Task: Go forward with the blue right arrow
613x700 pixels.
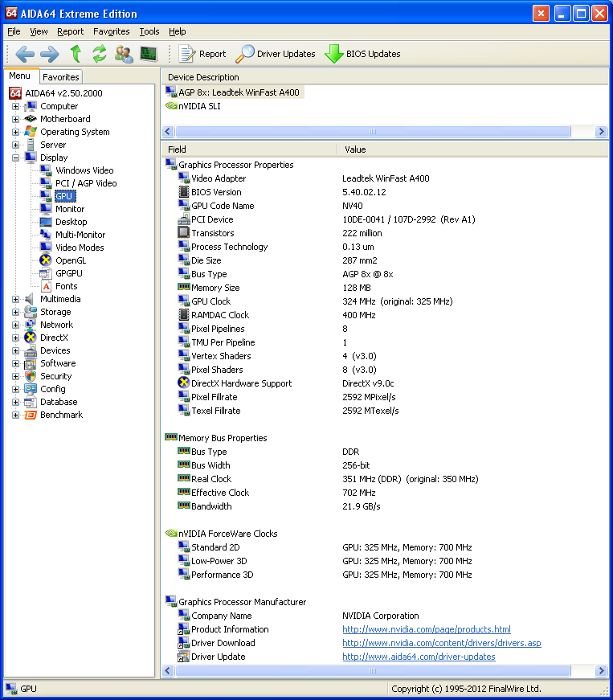Action: coord(49,54)
